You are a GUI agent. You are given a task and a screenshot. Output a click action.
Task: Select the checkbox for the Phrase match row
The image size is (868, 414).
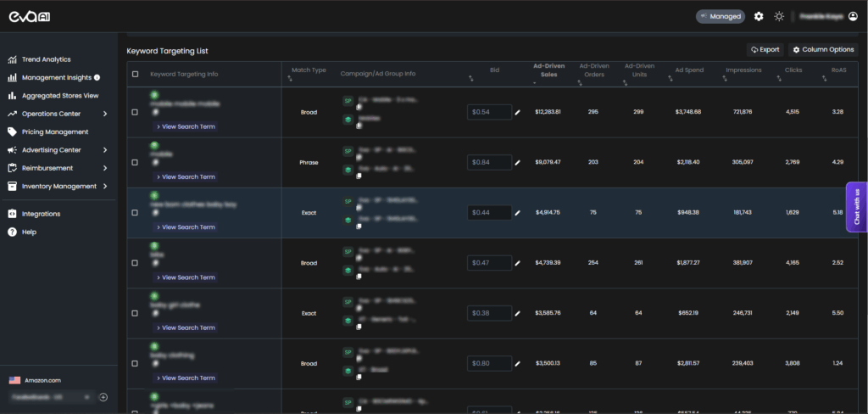[136, 162]
